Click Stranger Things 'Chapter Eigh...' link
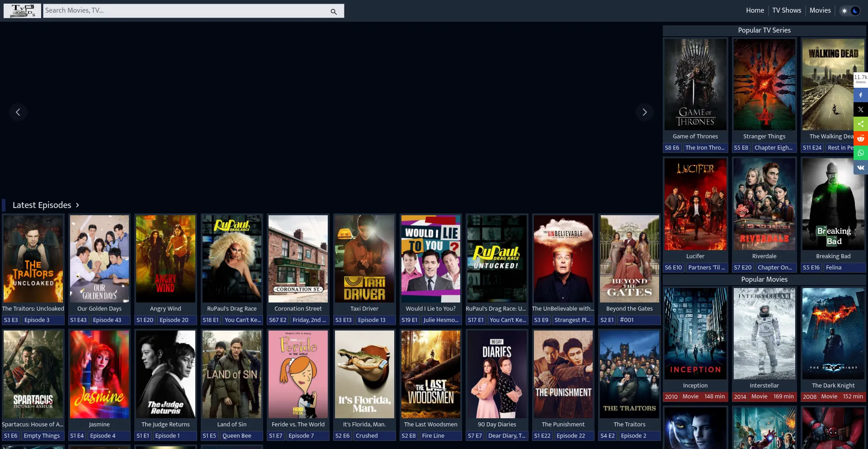 tap(774, 148)
